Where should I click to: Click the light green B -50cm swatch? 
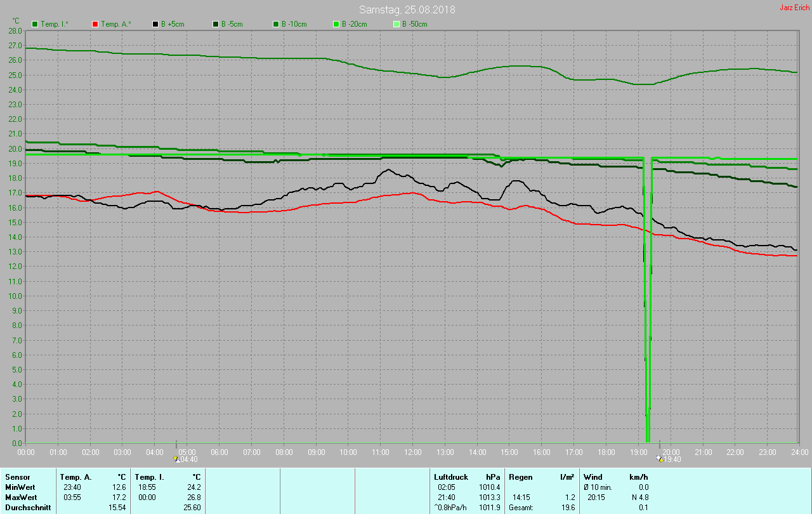click(396, 24)
